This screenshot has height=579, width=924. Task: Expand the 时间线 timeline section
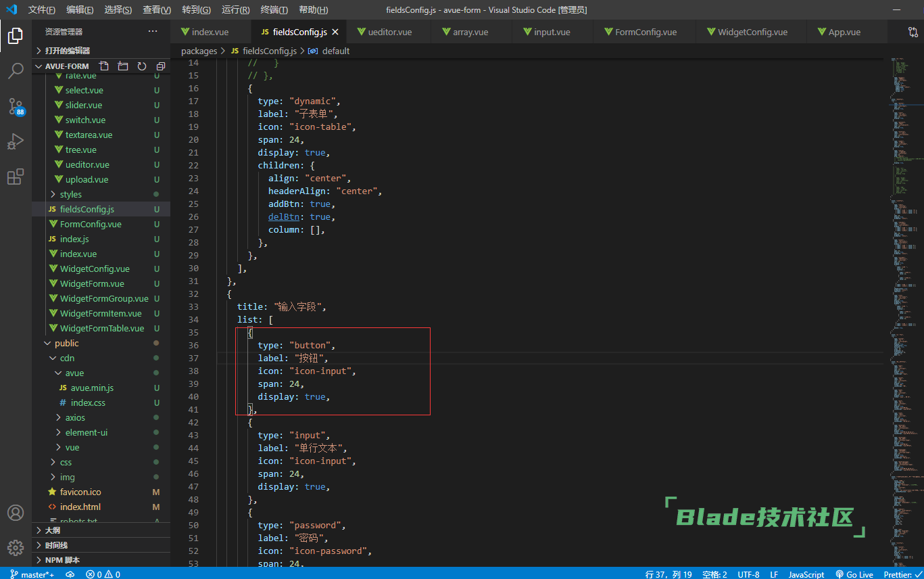tap(101, 545)
